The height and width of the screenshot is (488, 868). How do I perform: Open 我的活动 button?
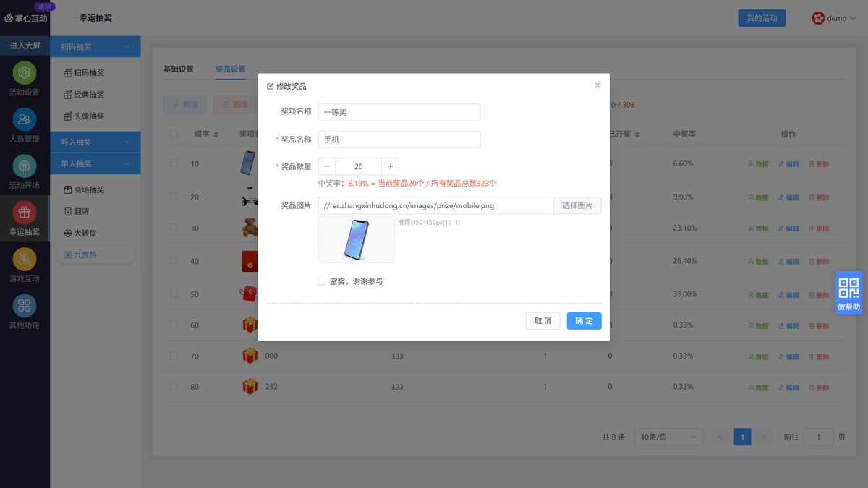point(762,18)
